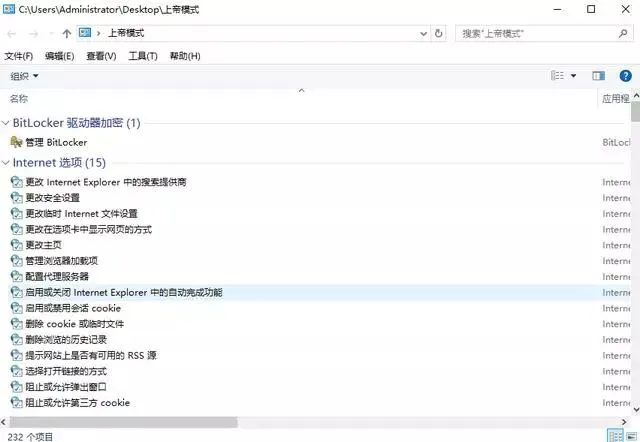640x442 pixels.
Task: Click icon of 更改主页 entry
Action: 16,245
